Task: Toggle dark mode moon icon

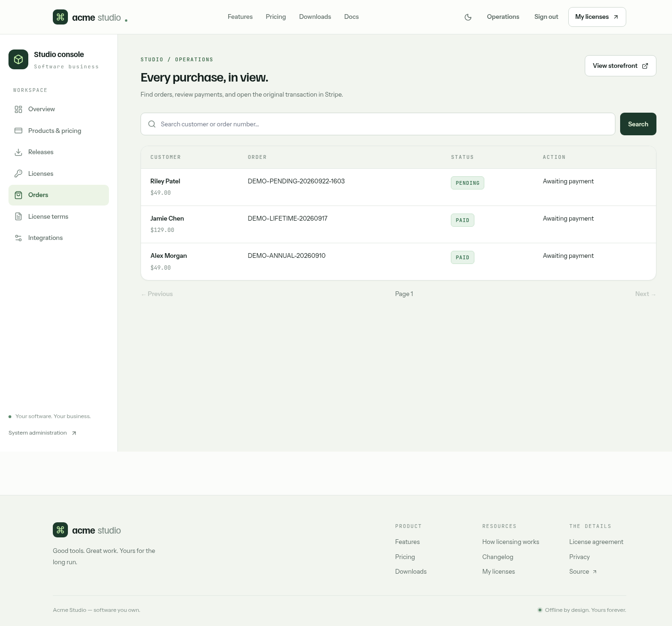Action: 468,17
